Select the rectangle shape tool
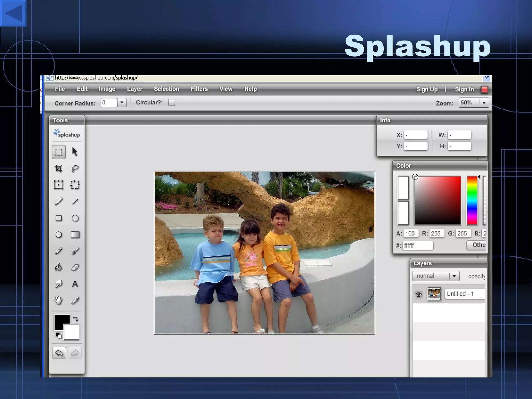Viewport: 532px width, 399px height. pyautogui.click(x=59, y=218)
